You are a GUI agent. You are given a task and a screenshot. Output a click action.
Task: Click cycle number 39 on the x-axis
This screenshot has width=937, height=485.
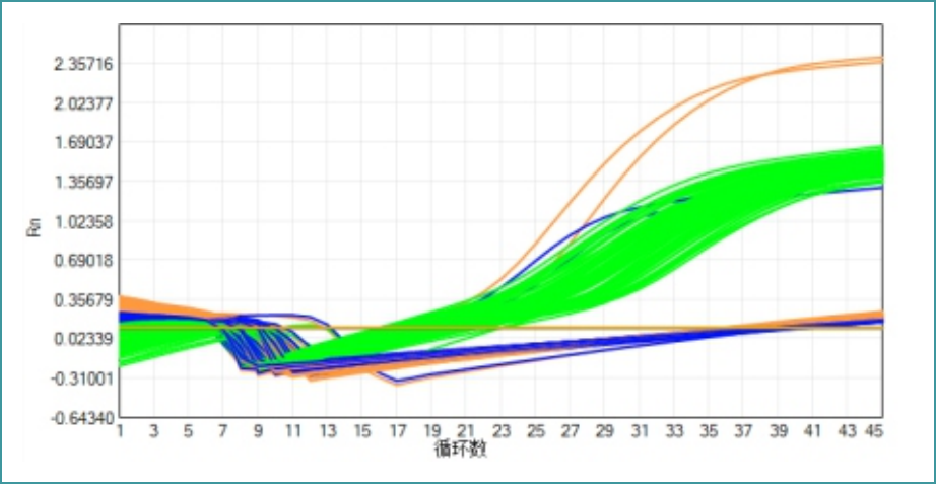pyautogui.click(x=777, y=431)
